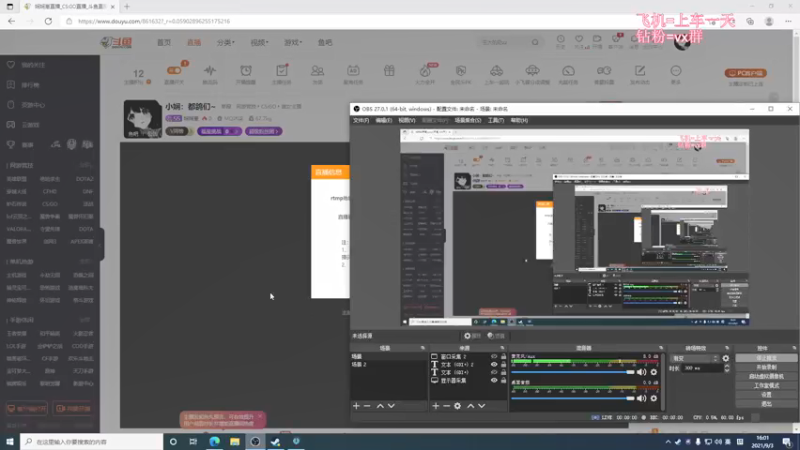Click the three-dots 更多 icon in Douyu toolbar
This screenshot has height=450, width=800.
676,70
